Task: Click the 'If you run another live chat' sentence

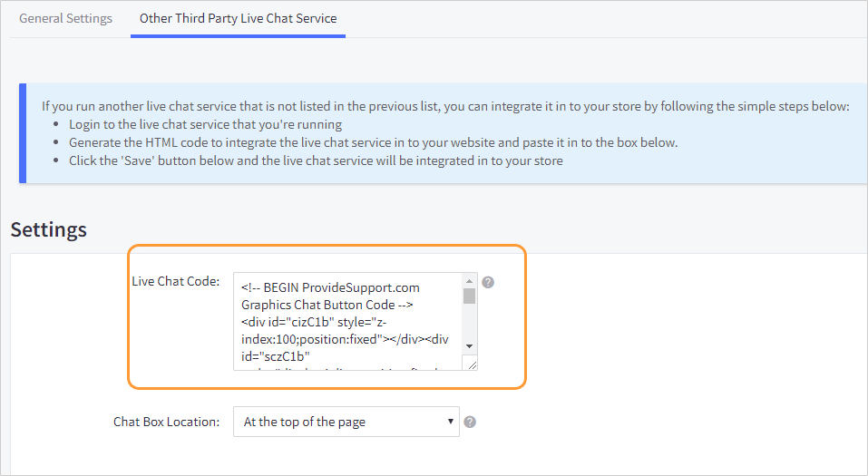Action: (x=445, y=106)
